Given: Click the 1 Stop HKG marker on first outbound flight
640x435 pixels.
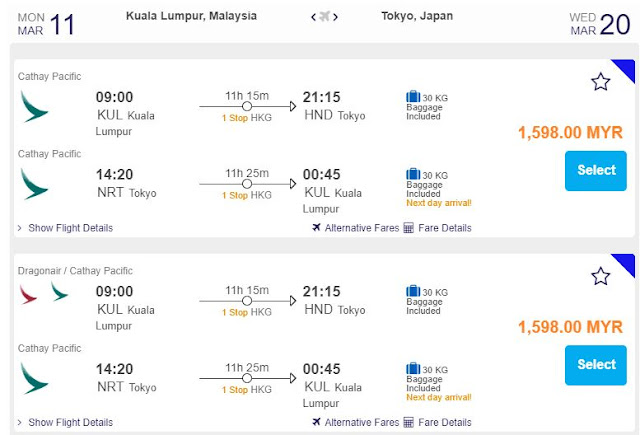Looking at the screenshot, I should [x=247, y=117].
